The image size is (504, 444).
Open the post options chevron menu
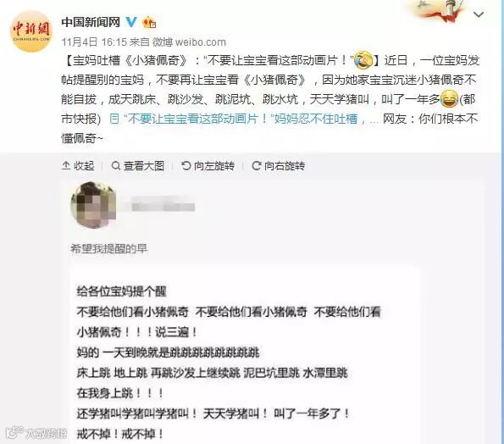click(479, 14)
